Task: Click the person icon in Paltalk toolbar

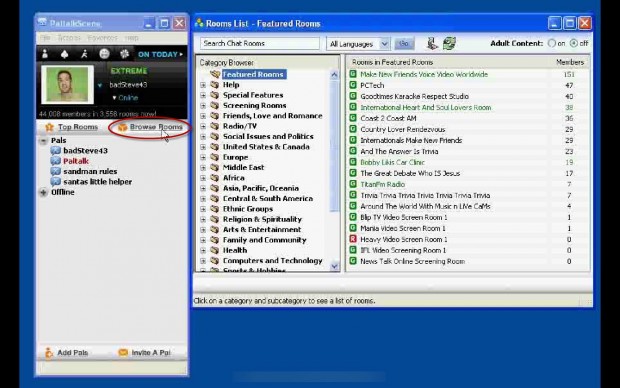Action: (45, 54)
